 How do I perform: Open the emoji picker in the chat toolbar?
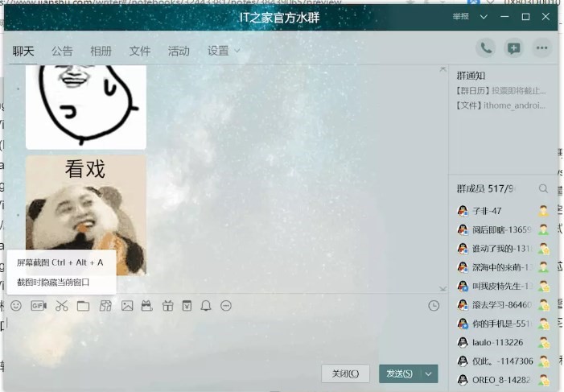click(x=16, y=306)
